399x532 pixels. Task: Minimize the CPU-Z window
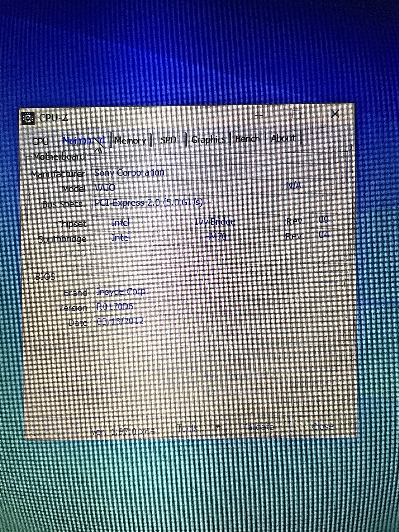pos(258,115)
